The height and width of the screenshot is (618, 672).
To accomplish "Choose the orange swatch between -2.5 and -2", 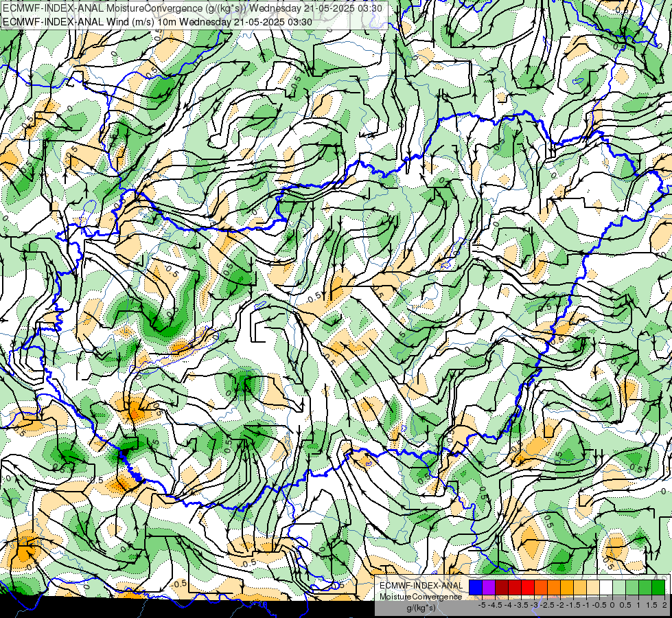I will pyautogui.click(x=554, y=588).
